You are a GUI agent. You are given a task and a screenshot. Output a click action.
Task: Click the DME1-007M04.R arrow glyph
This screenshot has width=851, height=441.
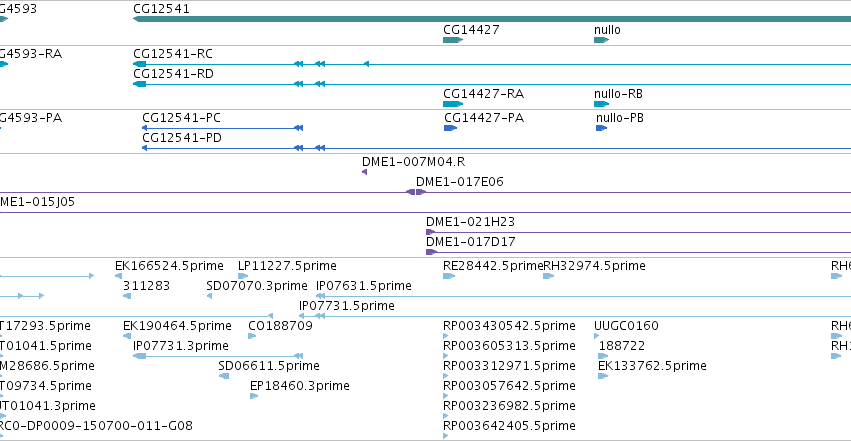364,172
